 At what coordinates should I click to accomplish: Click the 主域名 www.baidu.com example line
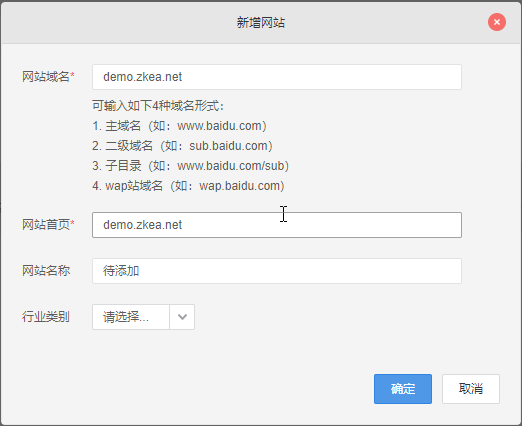179,126
